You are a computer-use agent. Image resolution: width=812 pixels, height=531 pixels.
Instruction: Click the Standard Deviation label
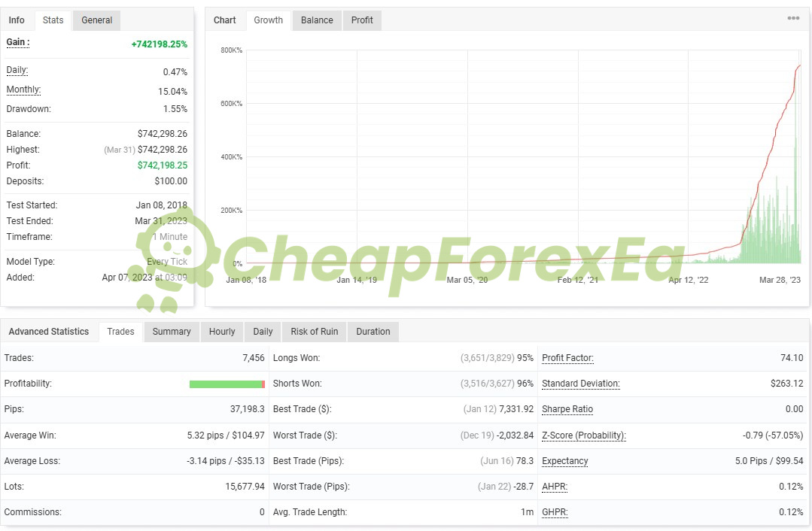click(x=580, y=384)
